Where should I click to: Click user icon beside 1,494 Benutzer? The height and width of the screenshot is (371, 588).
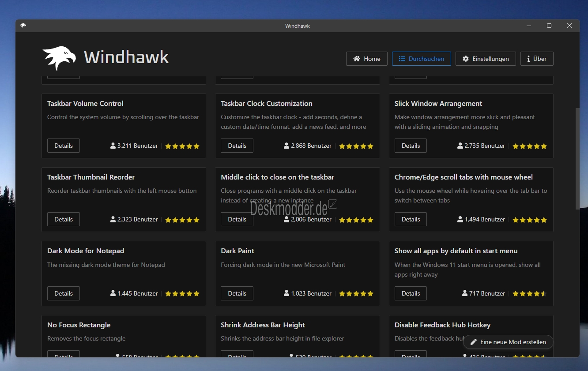pyautogui.click(x=460, y=219)
